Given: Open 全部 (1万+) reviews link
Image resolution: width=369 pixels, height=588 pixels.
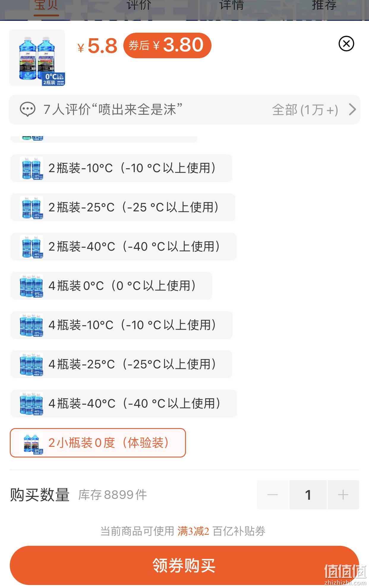Looking at the screenshot, I should (305, 110).
